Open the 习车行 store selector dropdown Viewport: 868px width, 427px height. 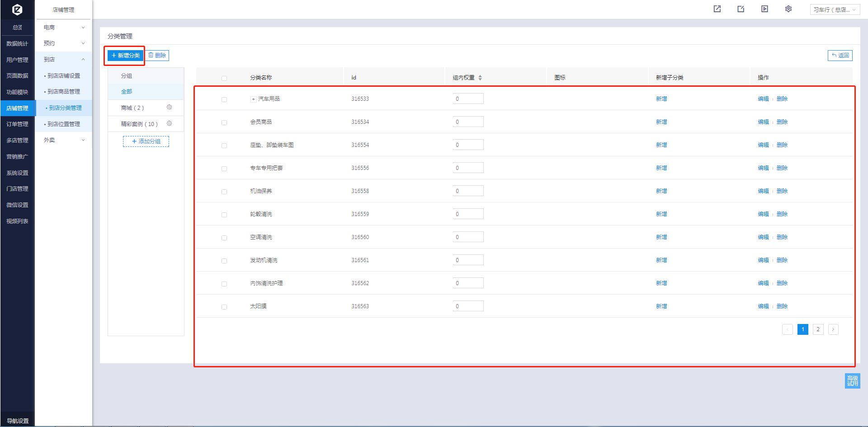835,9
